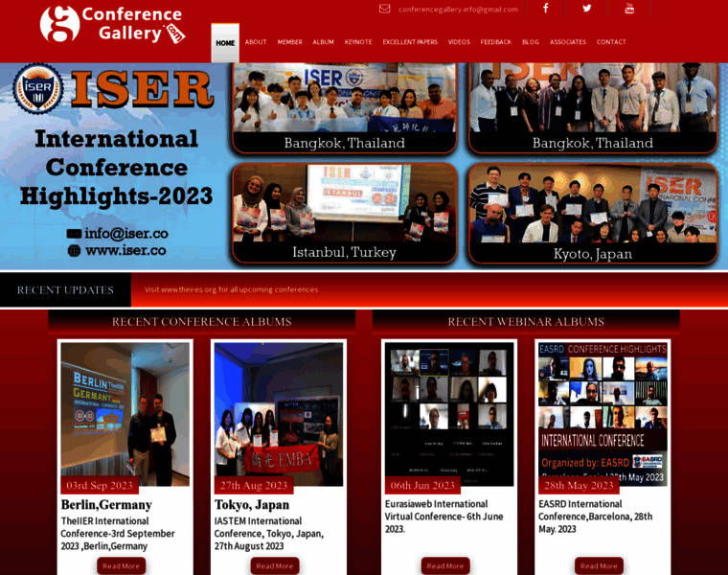Open the VIDEOS menu item
728x575 pixels.
click(x=459, y=42)
